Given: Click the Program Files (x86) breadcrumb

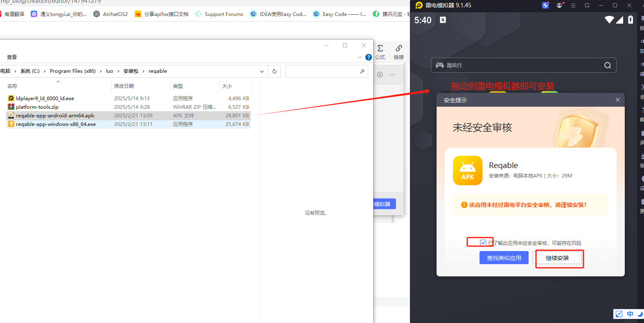Looking at the screenshot, I should 73,71.
